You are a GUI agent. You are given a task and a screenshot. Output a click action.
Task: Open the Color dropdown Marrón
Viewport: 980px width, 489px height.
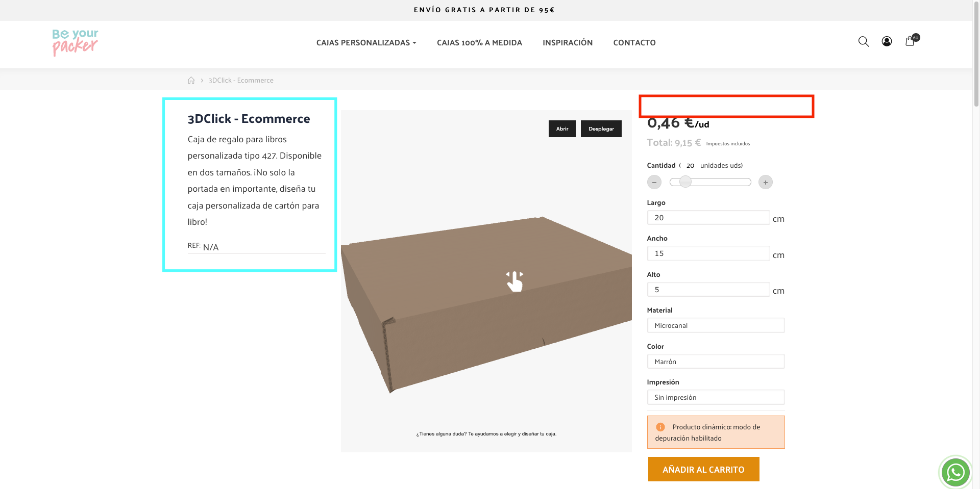point(716,362)
